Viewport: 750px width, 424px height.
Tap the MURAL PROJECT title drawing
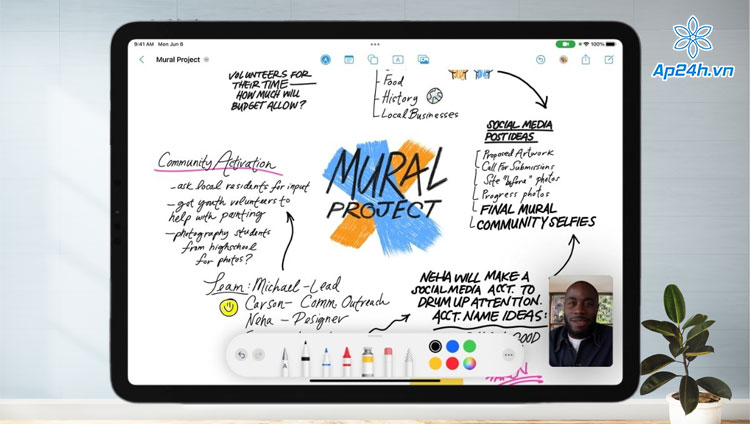pos(384,196)
